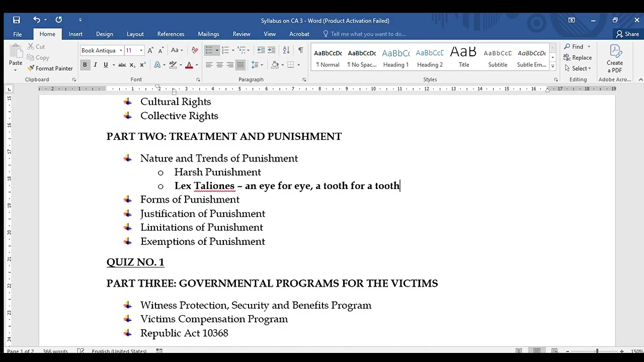Toggle Strikethrough formatting
This screenshot has height=362, width=644.
tap(122, 65)
